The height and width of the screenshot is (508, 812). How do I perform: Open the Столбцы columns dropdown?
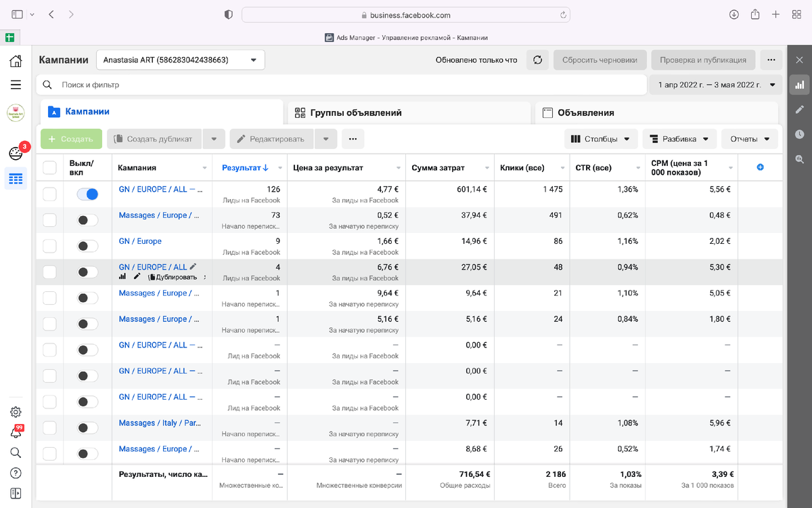pyautogui.click(x=601, y=139)
